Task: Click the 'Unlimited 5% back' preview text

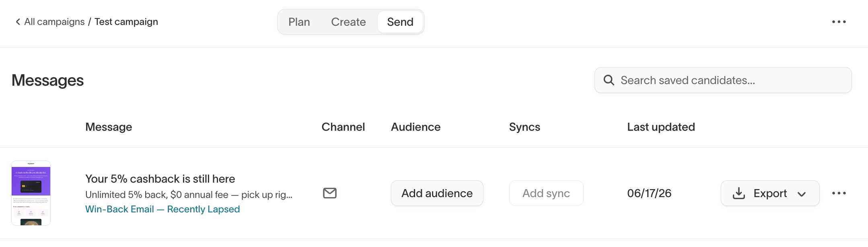Action: 189,195
